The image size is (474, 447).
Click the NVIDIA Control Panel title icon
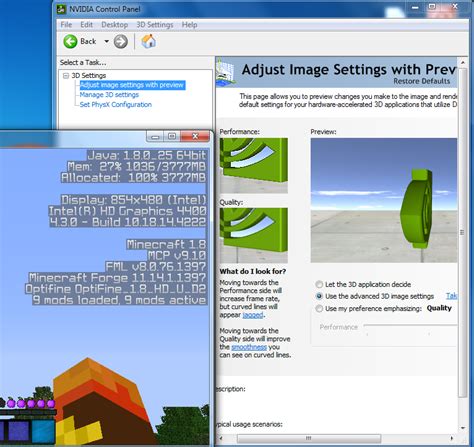pyautogui.click(x=62, y=9)
